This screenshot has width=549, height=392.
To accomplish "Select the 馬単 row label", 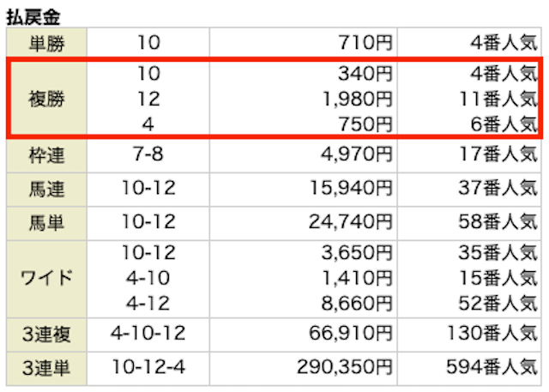I will pos(46,223).
